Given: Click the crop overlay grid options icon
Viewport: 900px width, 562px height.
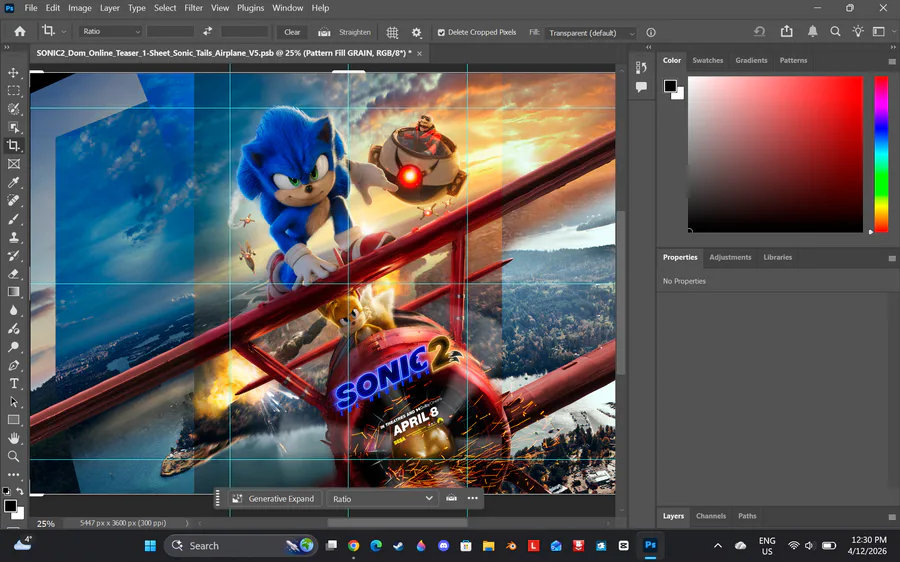Looking at the screenshot, I should pyautogui.click(x=392, y=32).
